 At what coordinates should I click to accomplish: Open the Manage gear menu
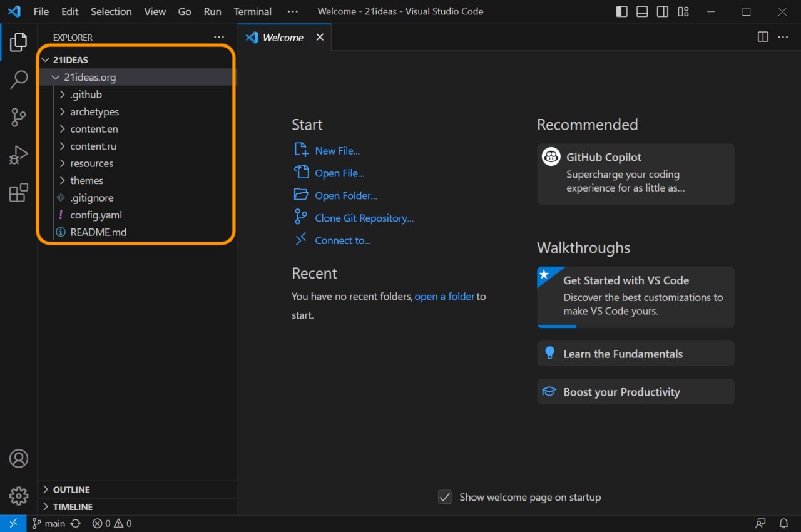tap(19, 496)
